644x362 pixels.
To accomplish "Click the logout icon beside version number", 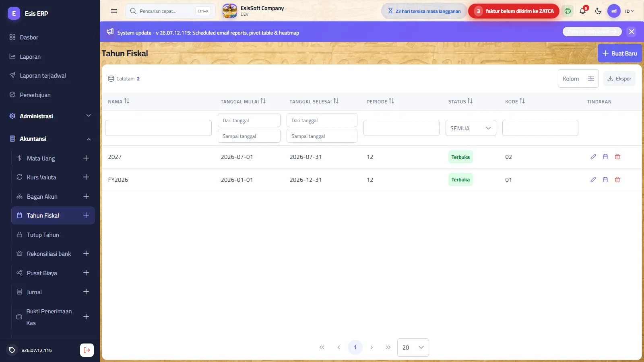I will [x=87, y=350].
